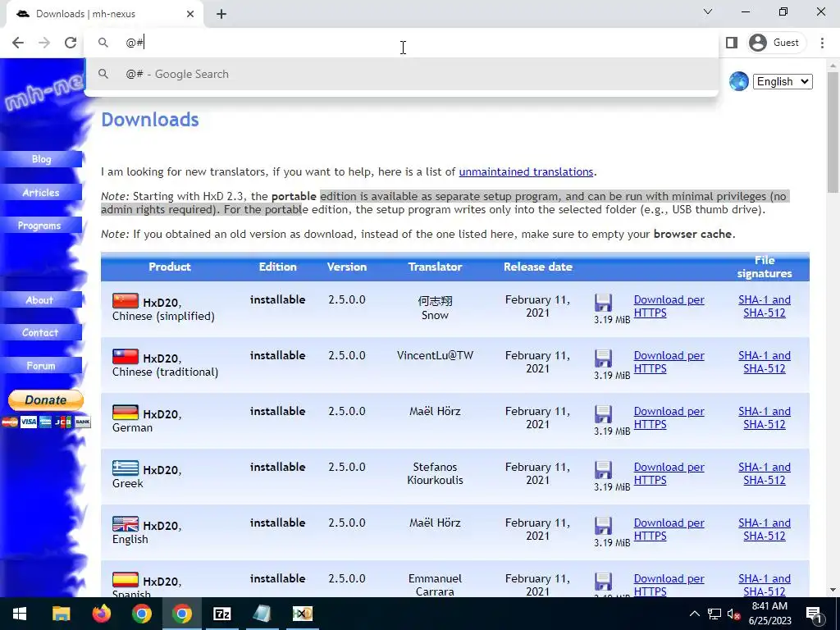This screenshot has width=840, height=630.
Task: Show hidden system tray icons chevron
Action: click(x=694, y=614)
